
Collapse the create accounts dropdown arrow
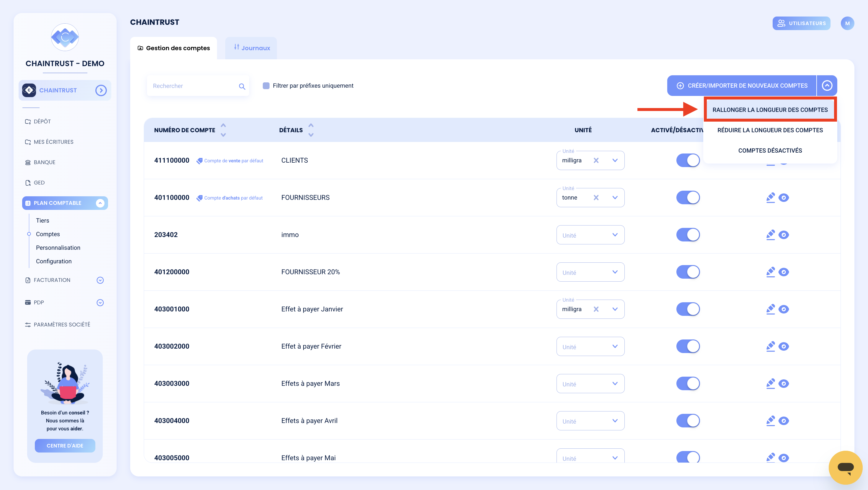click(x=827, y=86)
